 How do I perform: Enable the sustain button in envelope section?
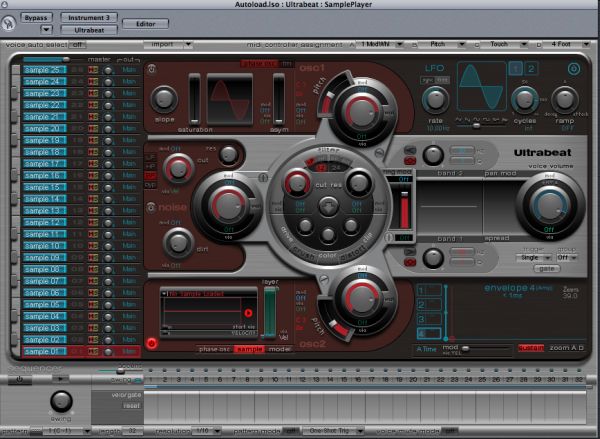click(x=531, y=348)
